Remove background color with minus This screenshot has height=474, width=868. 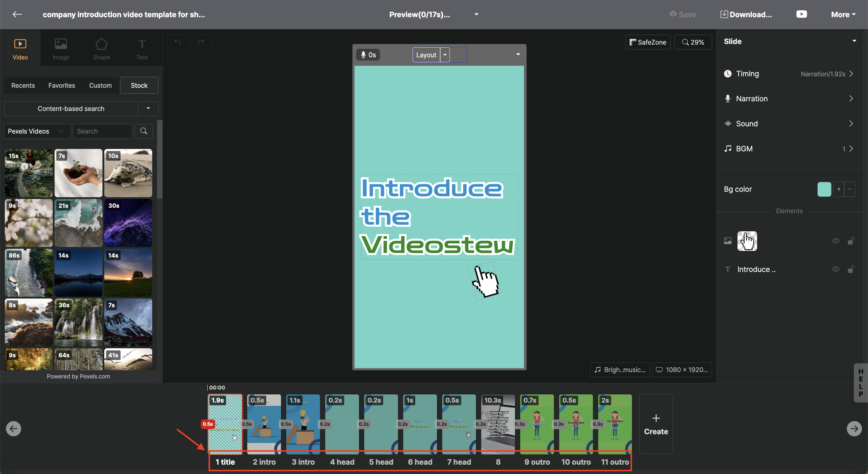[850, 189]
